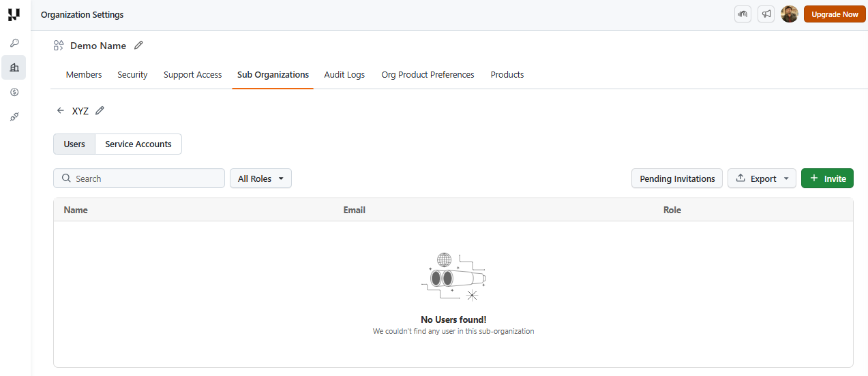Click the Name column header
Screen dimensions: 868x376
tap(76, 210)
